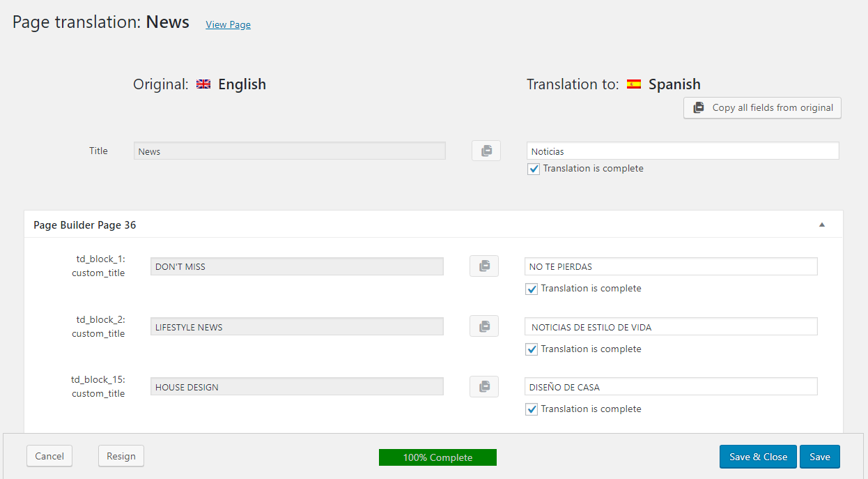Click the English flag icon

[203, 84]
